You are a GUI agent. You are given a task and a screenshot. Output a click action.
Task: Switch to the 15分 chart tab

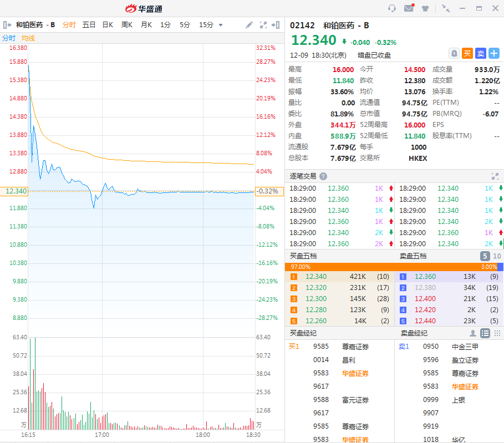(x=206, y=25)
